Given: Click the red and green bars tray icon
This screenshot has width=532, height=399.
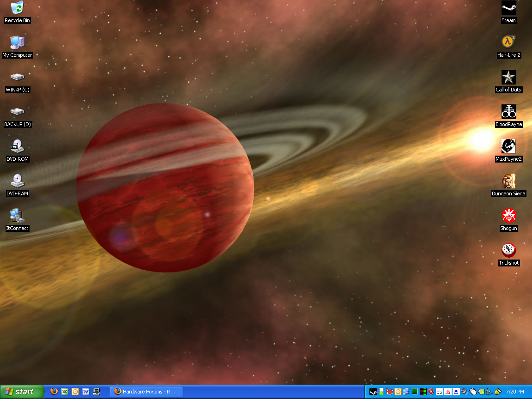Looking at the screenshot, I should click(x=423, y=392).
